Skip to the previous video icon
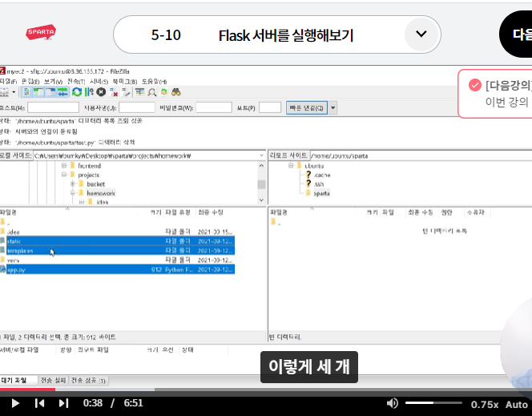Screen dimensions: 532x416 [x=40, y=403]
